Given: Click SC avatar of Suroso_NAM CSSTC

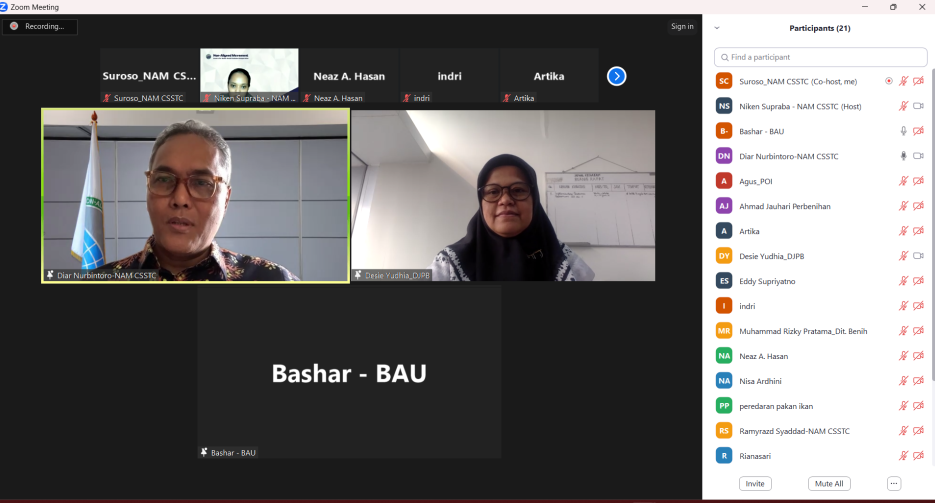Looking at the screenshot, I should (x=724, y=81).
